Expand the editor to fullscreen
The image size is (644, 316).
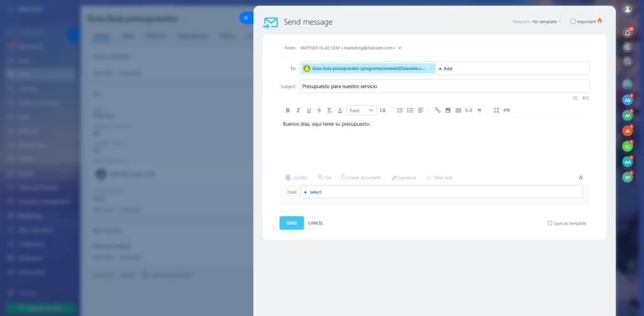[496, 110]
